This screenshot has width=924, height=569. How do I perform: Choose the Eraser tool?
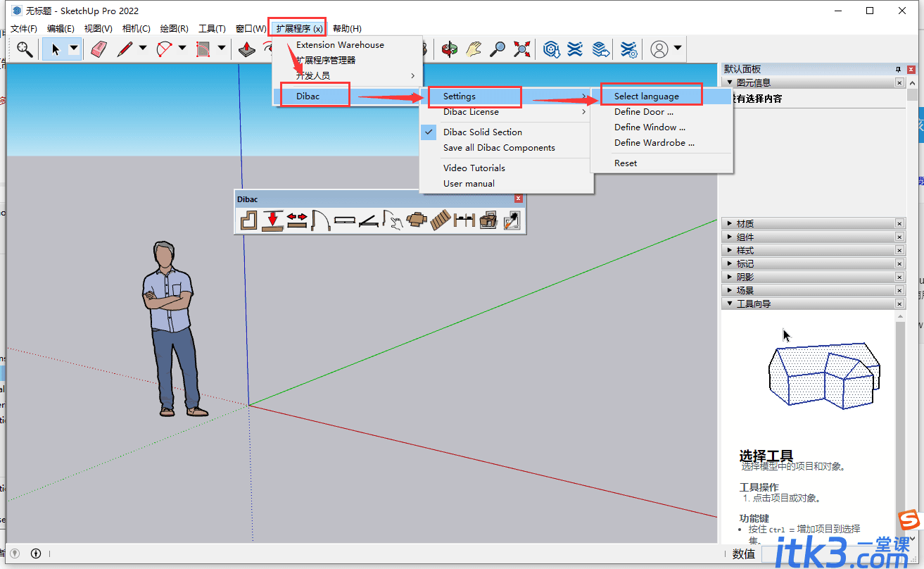(x=99, y=49)
